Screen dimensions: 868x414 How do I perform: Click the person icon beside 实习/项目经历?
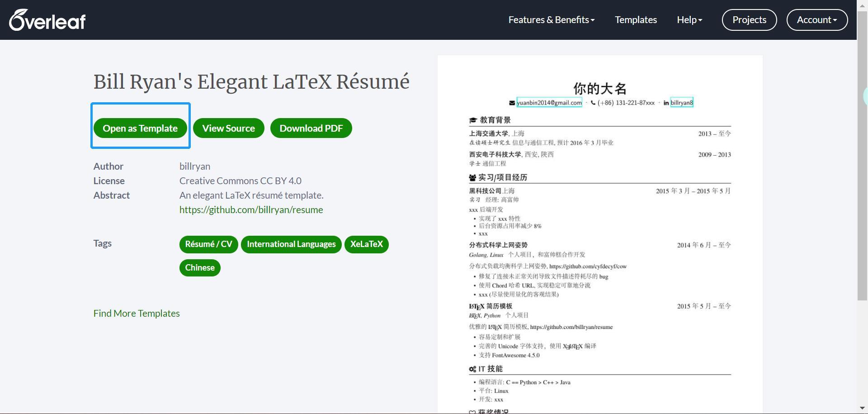[x=472, y=177]
